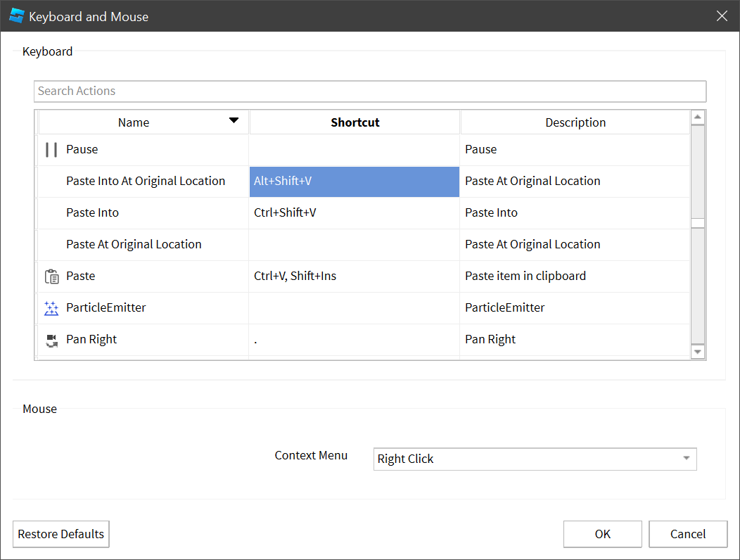This screenshot has width=740, height=560.
Task: Click the application logo in the title bar
Action: (x=15, y=15)
